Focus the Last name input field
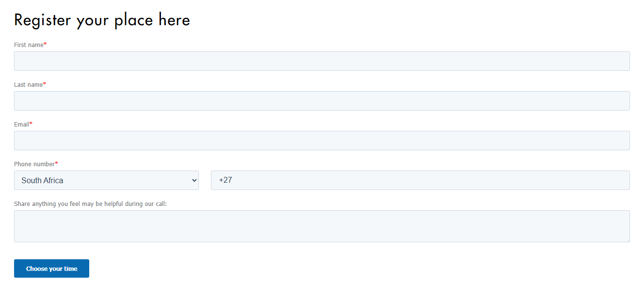644x299 pixels. click(322, 101)
